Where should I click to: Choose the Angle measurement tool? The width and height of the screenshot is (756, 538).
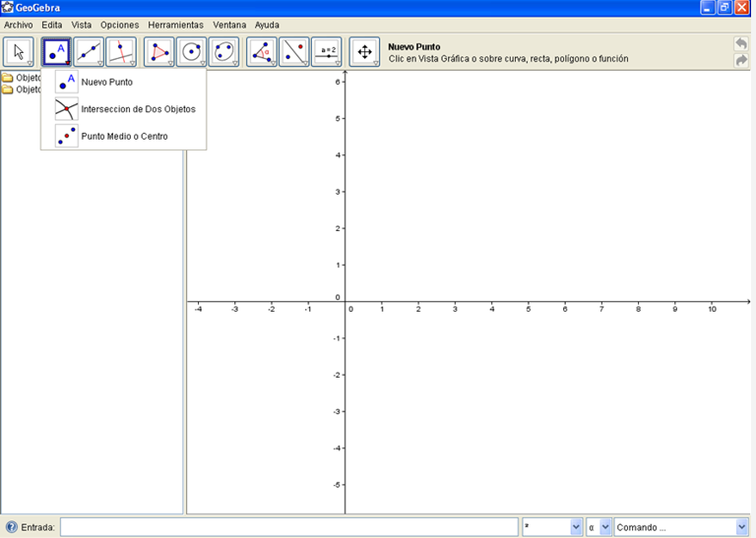point(262,52)
